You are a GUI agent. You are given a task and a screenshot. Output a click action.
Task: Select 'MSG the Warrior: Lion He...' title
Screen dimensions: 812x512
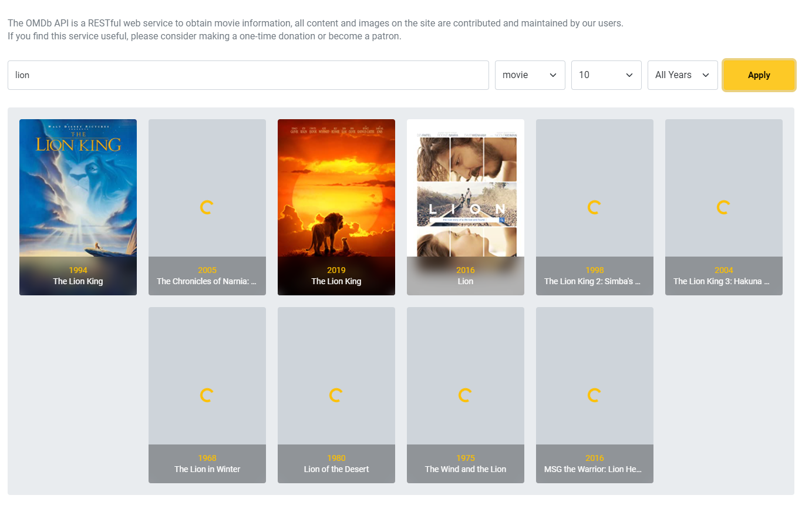(x=593, y=469)
